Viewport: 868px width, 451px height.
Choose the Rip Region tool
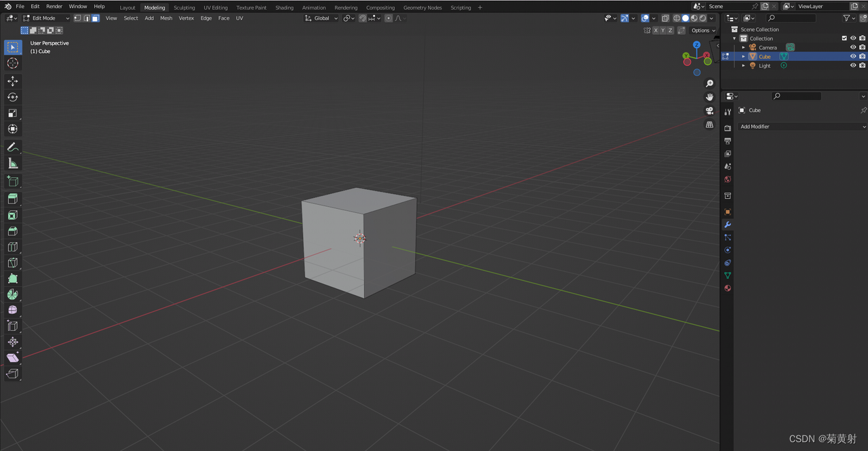coord(13,374)
